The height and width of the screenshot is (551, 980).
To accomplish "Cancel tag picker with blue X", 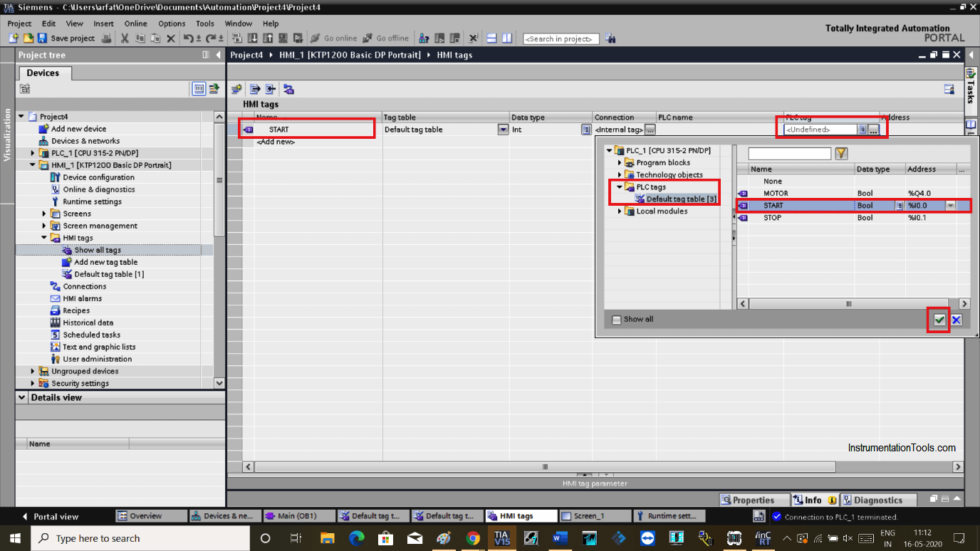I will (956, 320).
